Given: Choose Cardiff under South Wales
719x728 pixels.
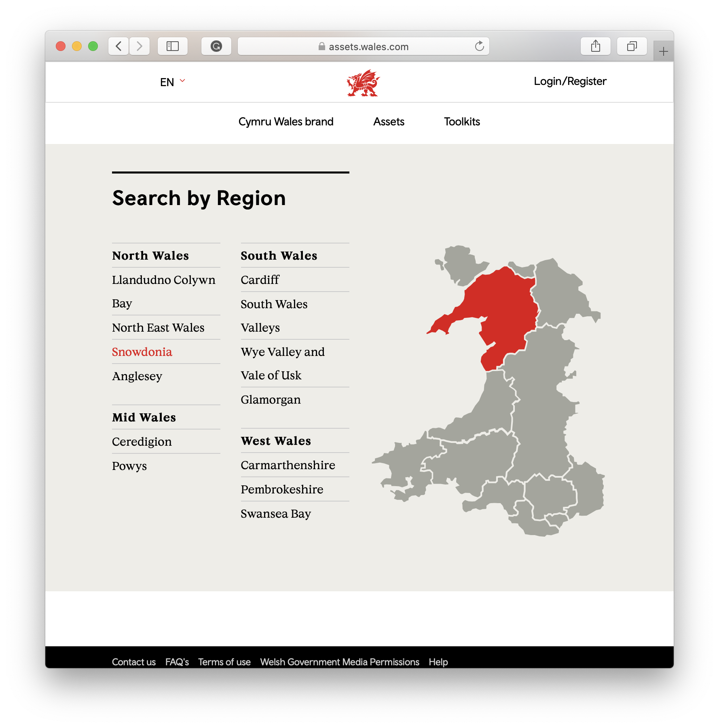Looking at the screenshot, I should coord(260,280).
